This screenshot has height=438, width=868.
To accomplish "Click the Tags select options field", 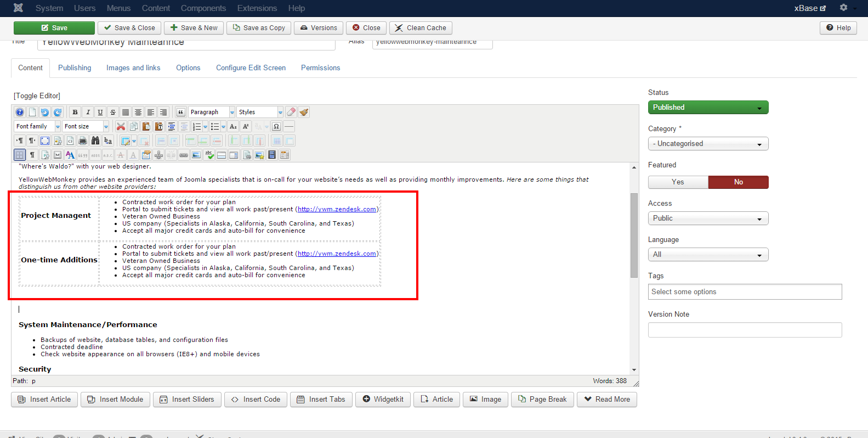I will pos(745,292).
